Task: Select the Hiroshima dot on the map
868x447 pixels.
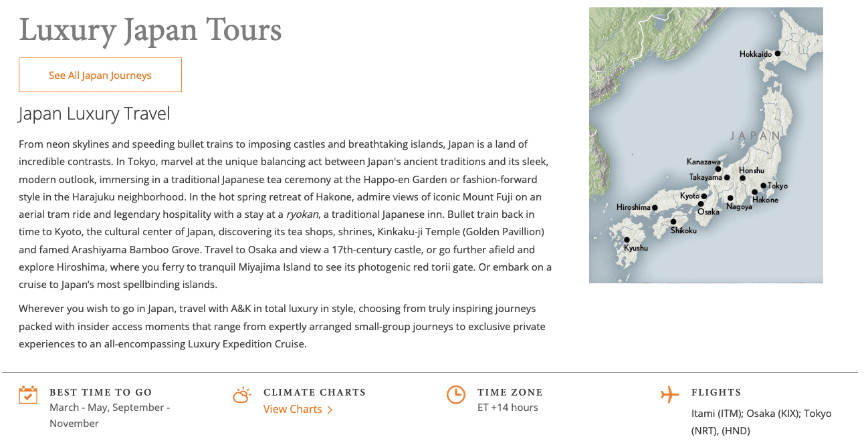Action: click(655, 208)
